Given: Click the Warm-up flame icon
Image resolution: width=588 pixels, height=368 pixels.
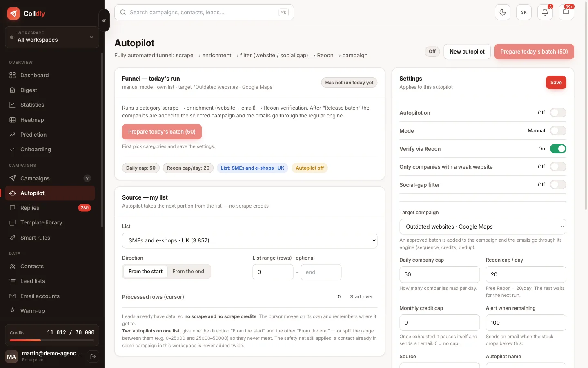Looking at the screenshot, I should click(x=12, y=311).
